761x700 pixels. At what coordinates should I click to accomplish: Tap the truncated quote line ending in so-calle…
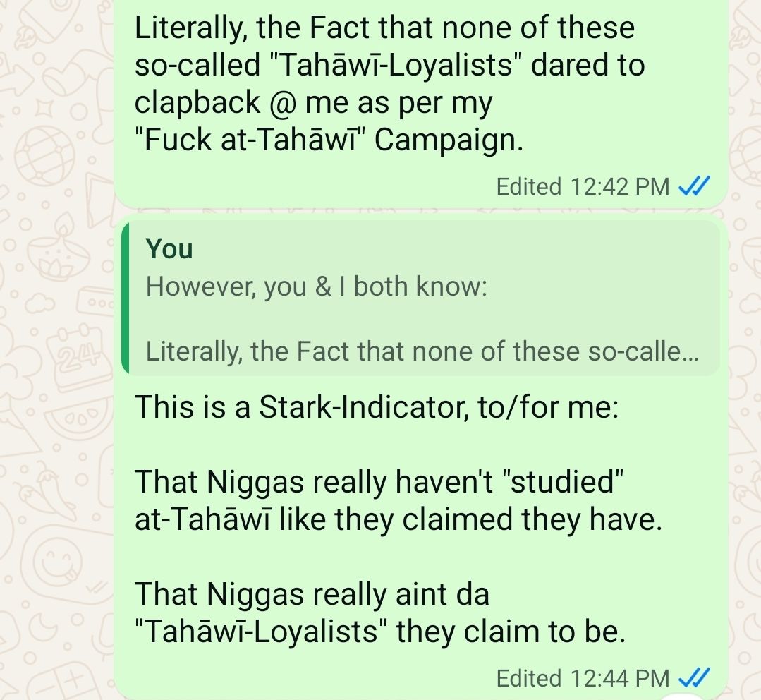pyautogui.click(x=422, y=351)
